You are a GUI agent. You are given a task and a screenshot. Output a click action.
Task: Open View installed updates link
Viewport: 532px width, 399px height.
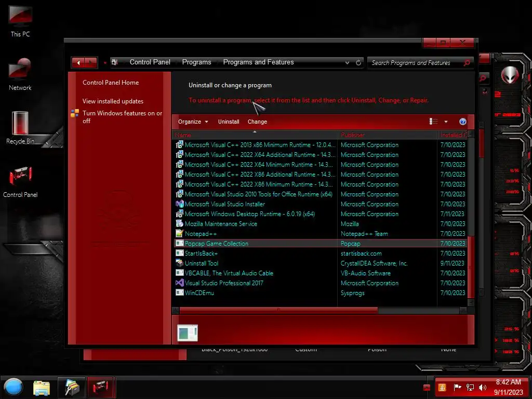pyautogui.click(x=113, y=101)
